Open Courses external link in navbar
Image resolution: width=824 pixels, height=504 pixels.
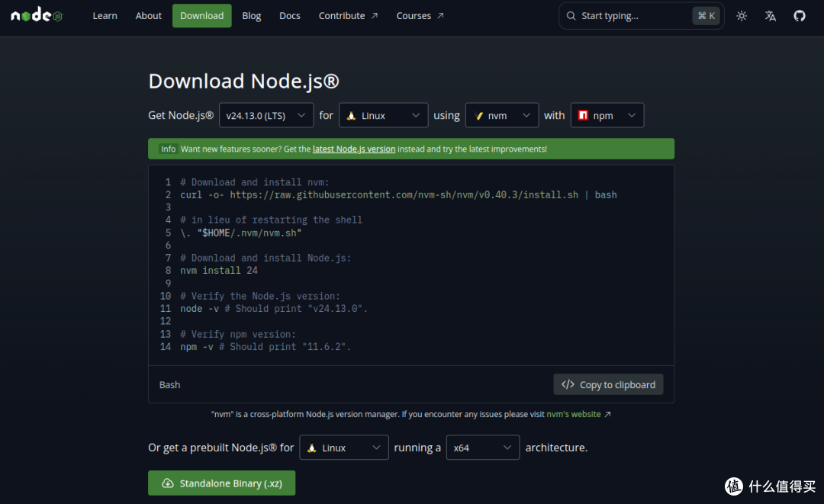(420, 16)
